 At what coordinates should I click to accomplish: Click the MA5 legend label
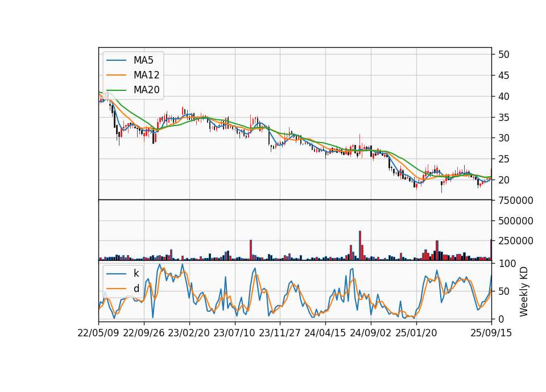[x=143, y=60]
